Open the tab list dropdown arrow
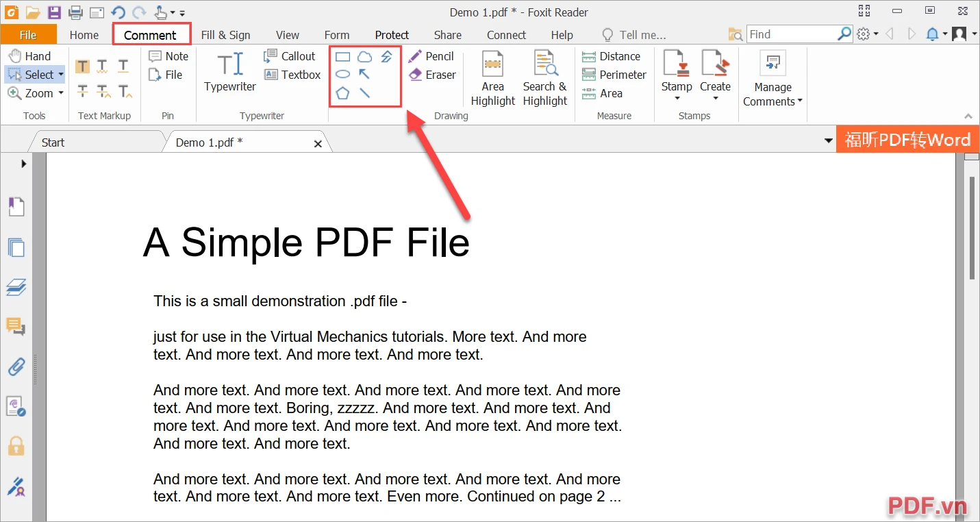The image size is (980, 522). pyautogui.click(x=829, y=140)
